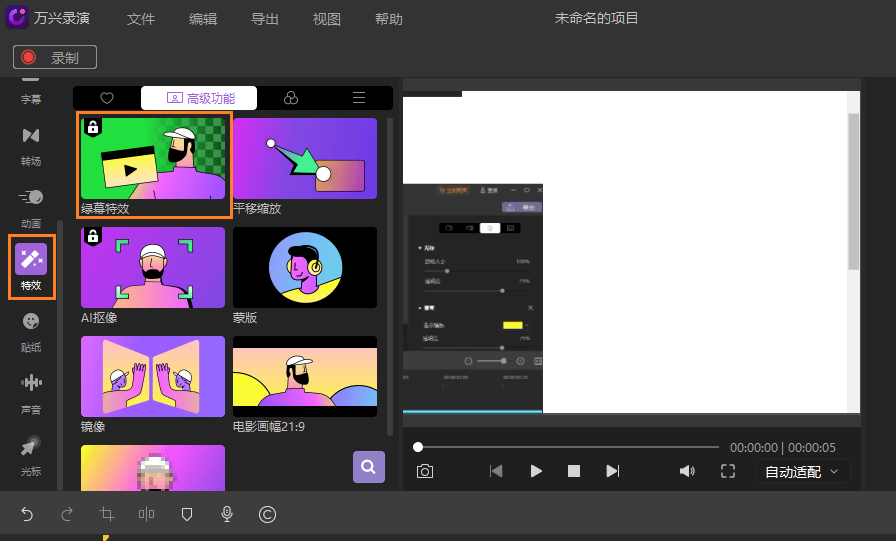Click the 万兴录演 app logo
896x541 pixels.
17,17
